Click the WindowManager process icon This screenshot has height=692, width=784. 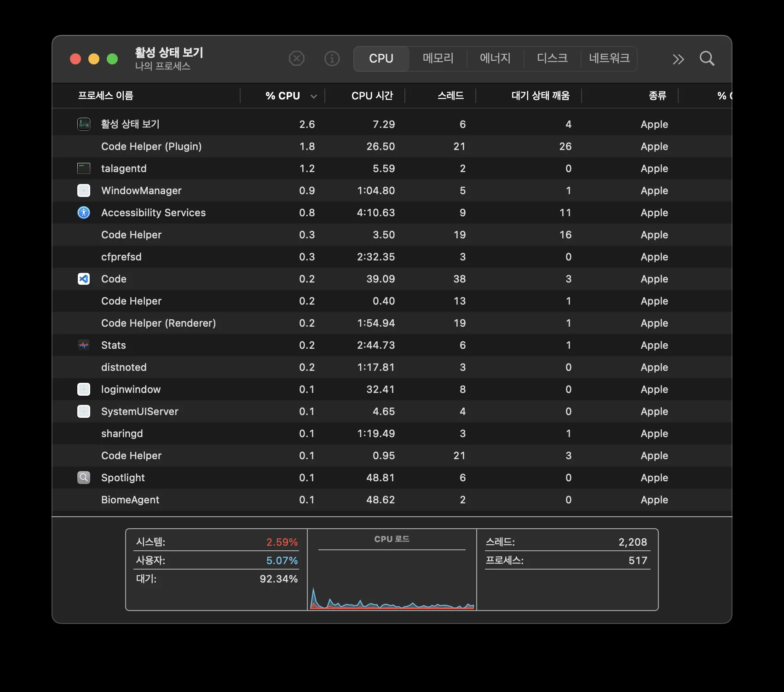pos(84,190)
